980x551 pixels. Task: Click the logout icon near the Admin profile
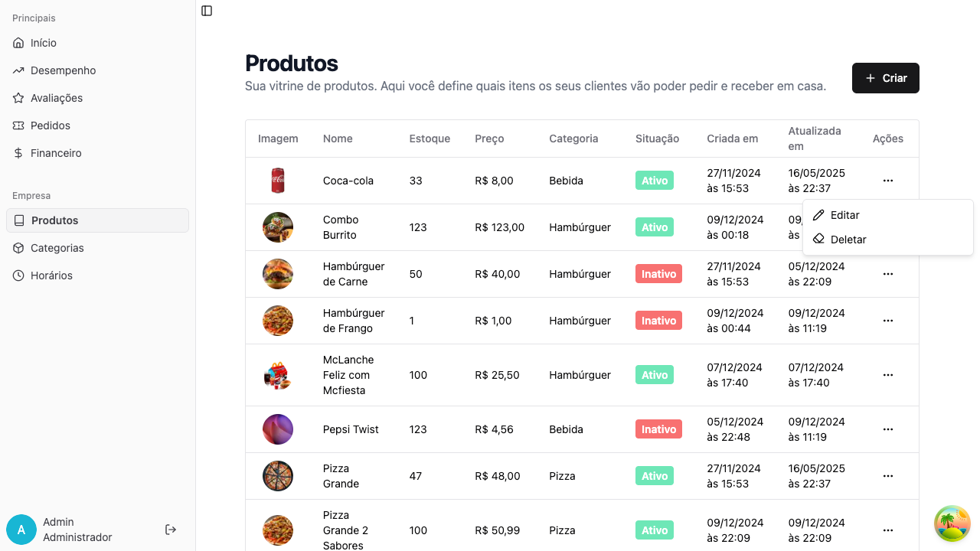click(170, 529)
